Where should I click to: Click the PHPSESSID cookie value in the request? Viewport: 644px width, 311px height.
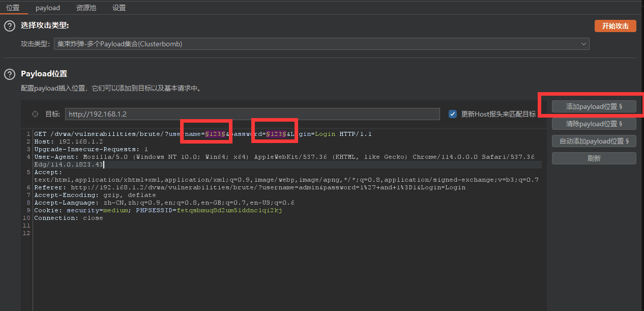tap(229, 210)
